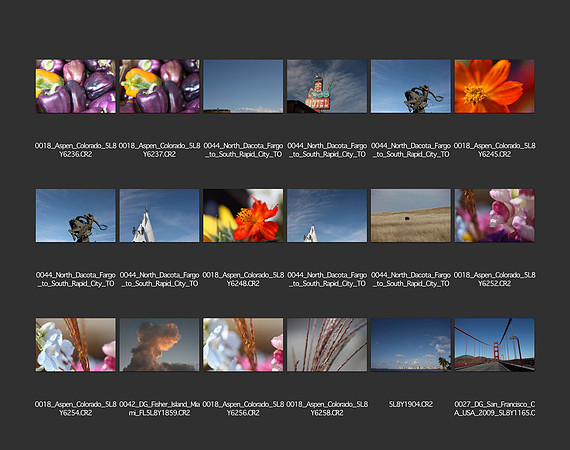This screenshot has width=570, height=450.
Task: Select the peppers thumbnail labeled Y6237.CR2
Action: 160,87
